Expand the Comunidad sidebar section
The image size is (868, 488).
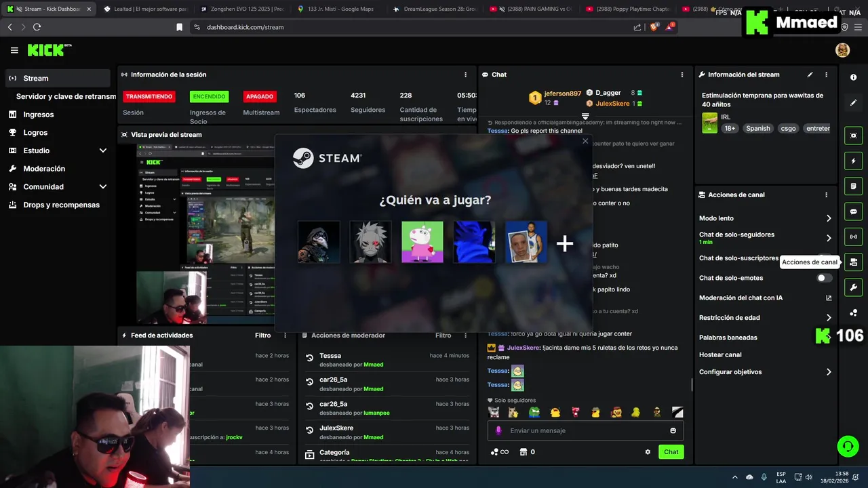103,186
